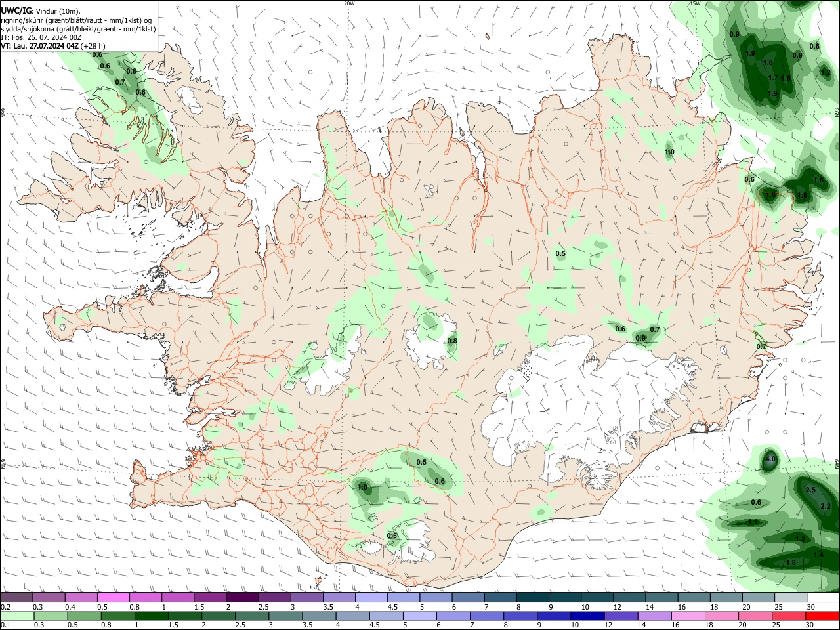The height and width of the screenshot is (630, 840).
Task: Select the valid time line 'VT: Lau. 27.07.2024 04Z'
Action: (x=39, y=46)
